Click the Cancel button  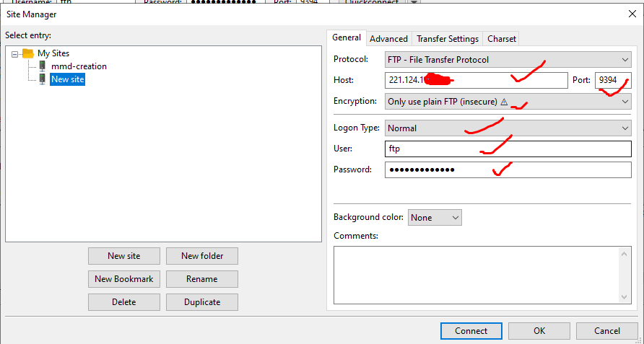point(607,331)
